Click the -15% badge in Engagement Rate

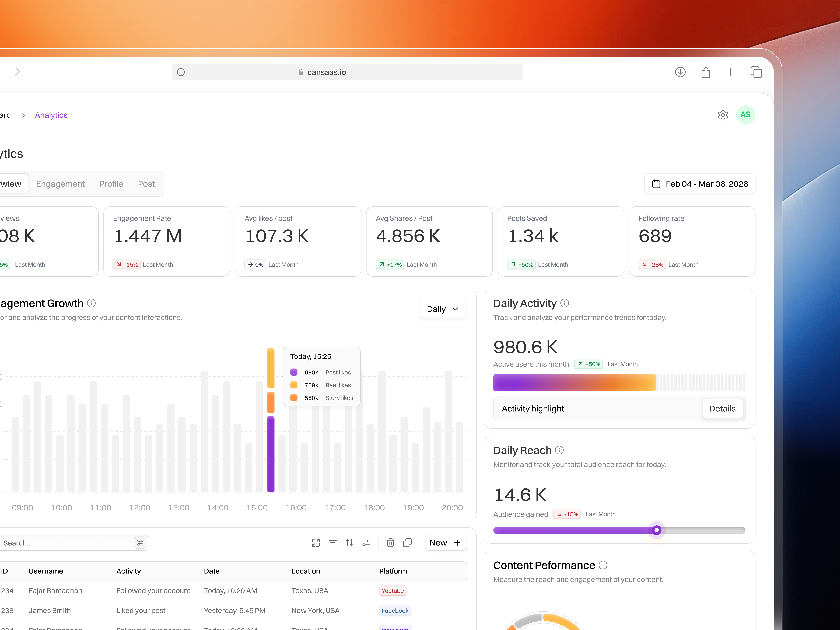click(127, 265)
